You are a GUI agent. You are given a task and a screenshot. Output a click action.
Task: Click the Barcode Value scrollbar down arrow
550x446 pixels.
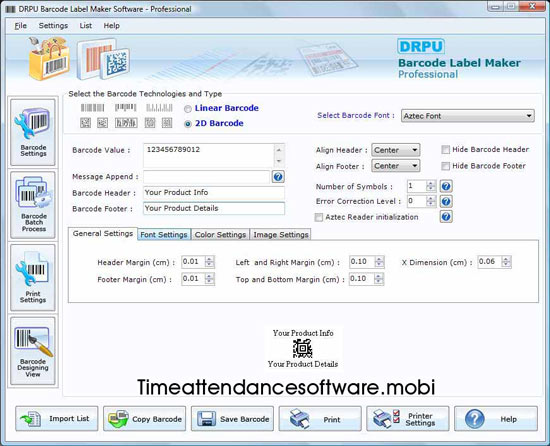click(279, 161)
